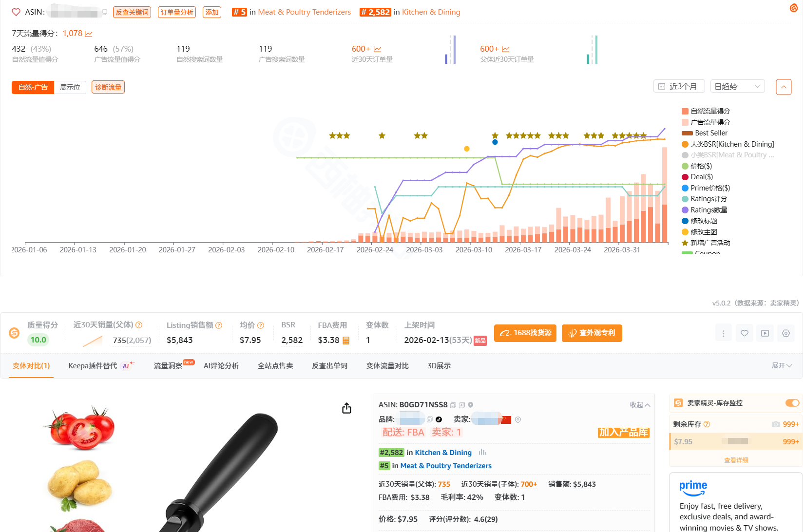
Task: Expand the tab list with 展开
Action: 782,366
